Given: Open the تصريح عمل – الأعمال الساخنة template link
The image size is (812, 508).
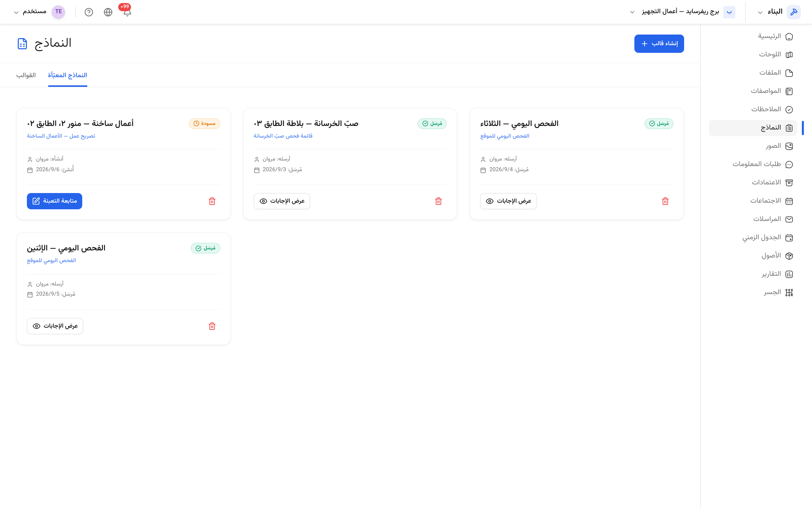Looking at the screenshot, I should [61, 136].
